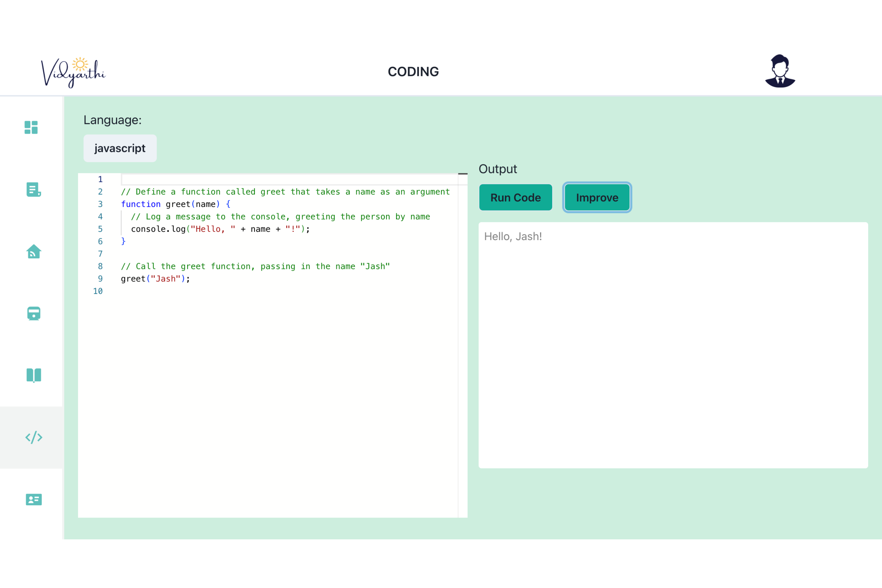
Task: Open the javascript language selector
Action: (120, 149)
